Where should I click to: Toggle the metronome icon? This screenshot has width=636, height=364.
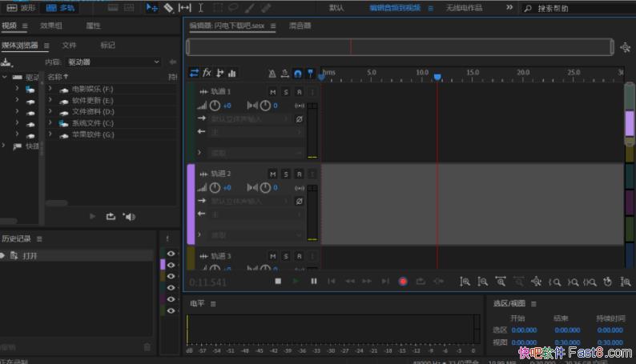click(272, 74)
